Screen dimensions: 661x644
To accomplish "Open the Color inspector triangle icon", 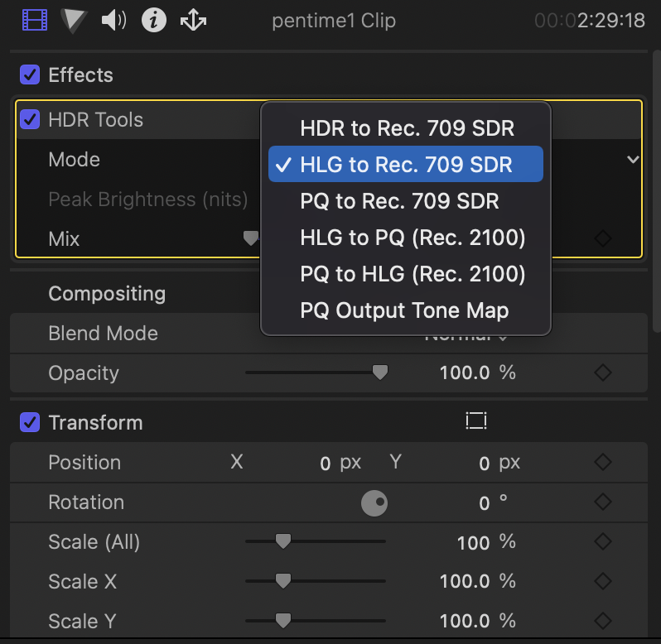I will point(74,21).
